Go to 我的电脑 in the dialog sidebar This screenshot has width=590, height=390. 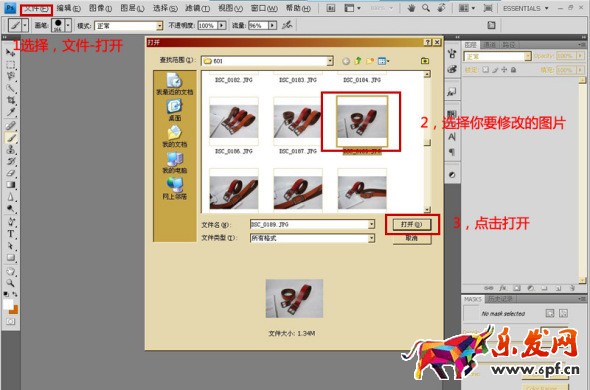[175, 163]
